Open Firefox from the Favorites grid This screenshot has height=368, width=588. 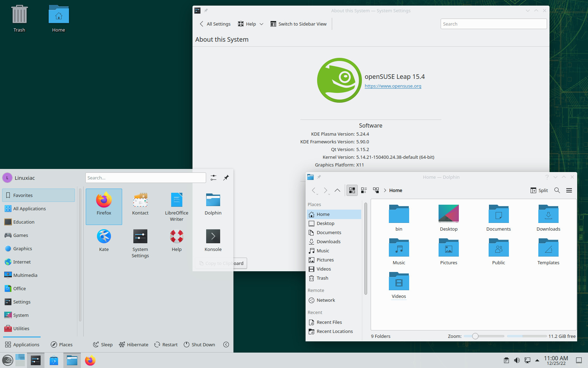(x=104, y=206)
